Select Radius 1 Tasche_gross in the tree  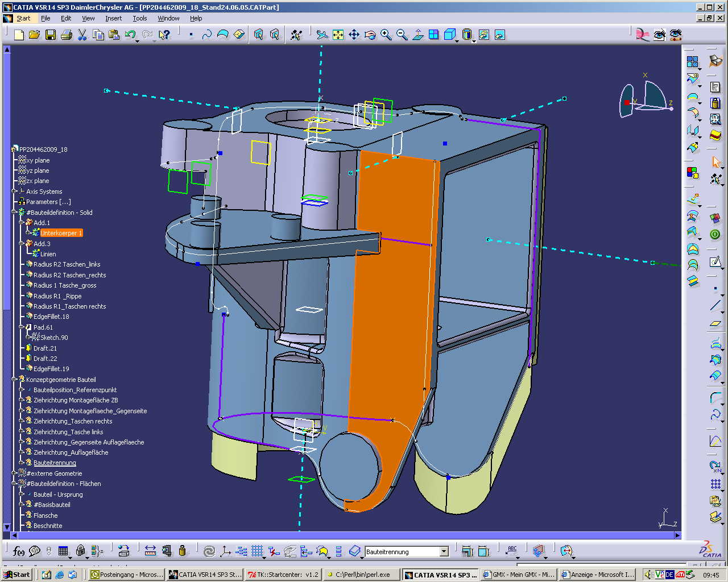pyautogui.click(x=65, y=285)
